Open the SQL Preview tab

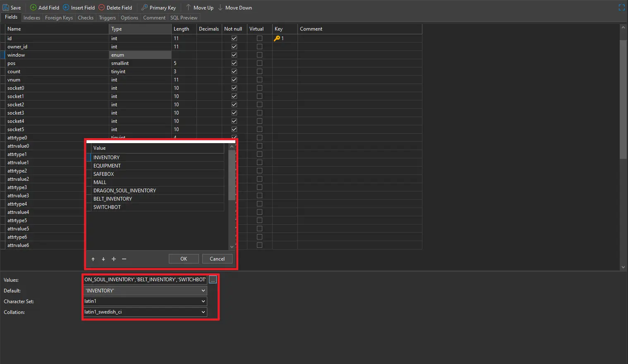pyautogui.click(x=184, y=18)
